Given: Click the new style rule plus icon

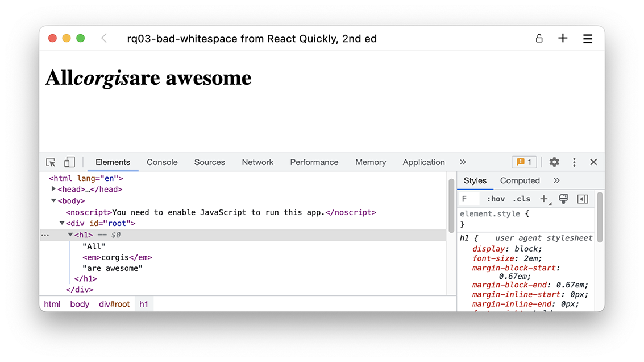Looking at the screenshot, I should click(544, 199).
